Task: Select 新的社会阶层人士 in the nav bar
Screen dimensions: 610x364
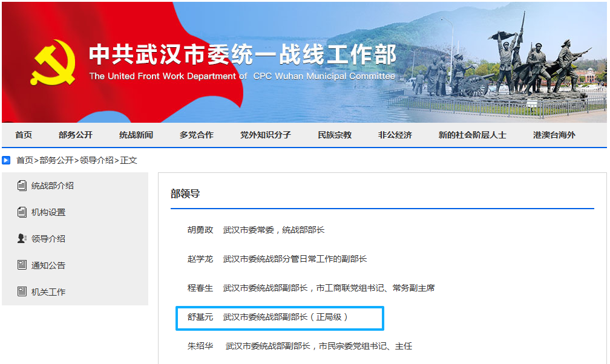Action: pyautogui.click(x=472, y=135)
